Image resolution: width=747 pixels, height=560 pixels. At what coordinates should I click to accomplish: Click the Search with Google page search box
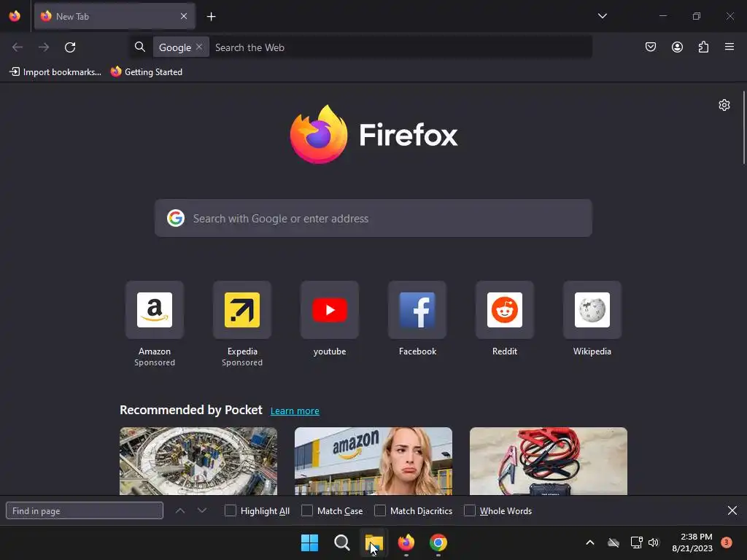[373, 218]
